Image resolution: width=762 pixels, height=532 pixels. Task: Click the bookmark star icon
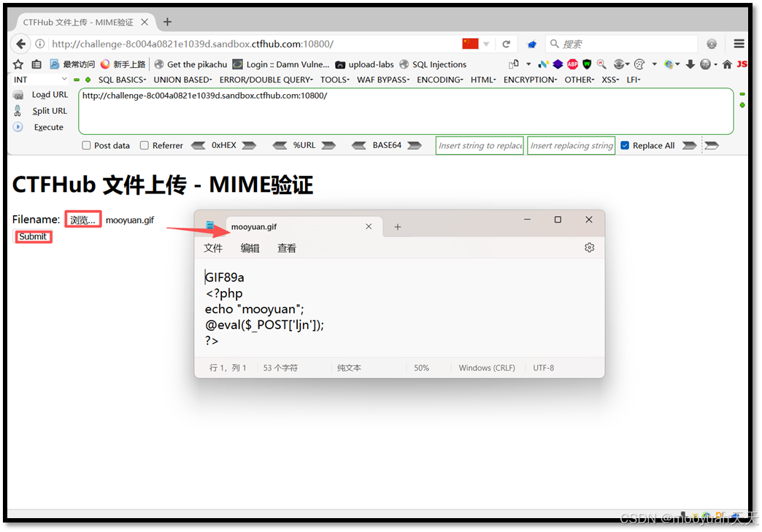pos(18,64)
